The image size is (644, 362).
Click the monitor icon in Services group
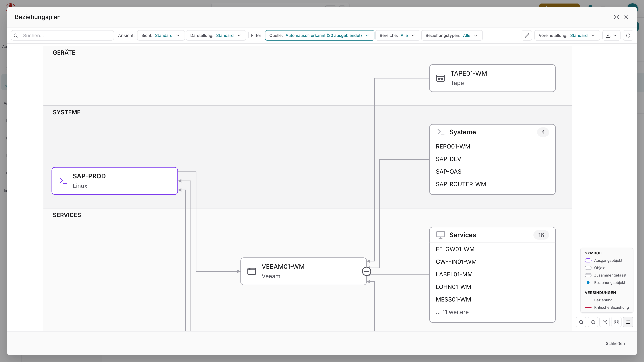tap(441, 235)
